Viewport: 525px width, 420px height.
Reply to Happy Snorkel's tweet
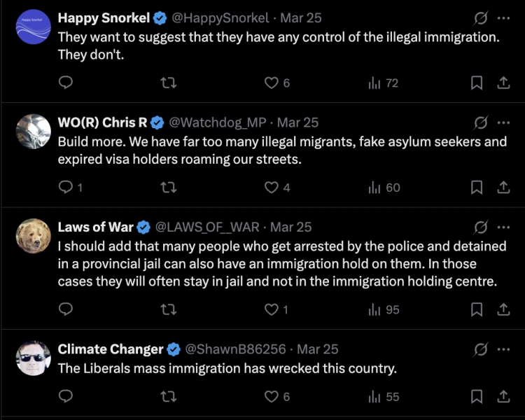pyautogui.click(x=66, y=83)
